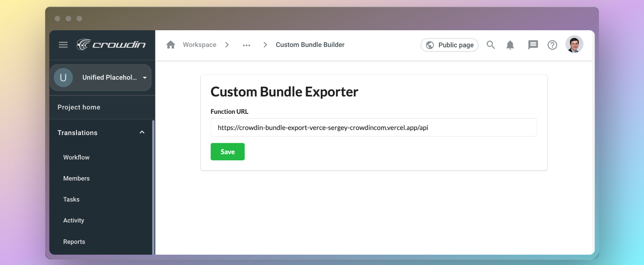
Task: Collapse the Translations section
Action: click(x=142, y=132)
